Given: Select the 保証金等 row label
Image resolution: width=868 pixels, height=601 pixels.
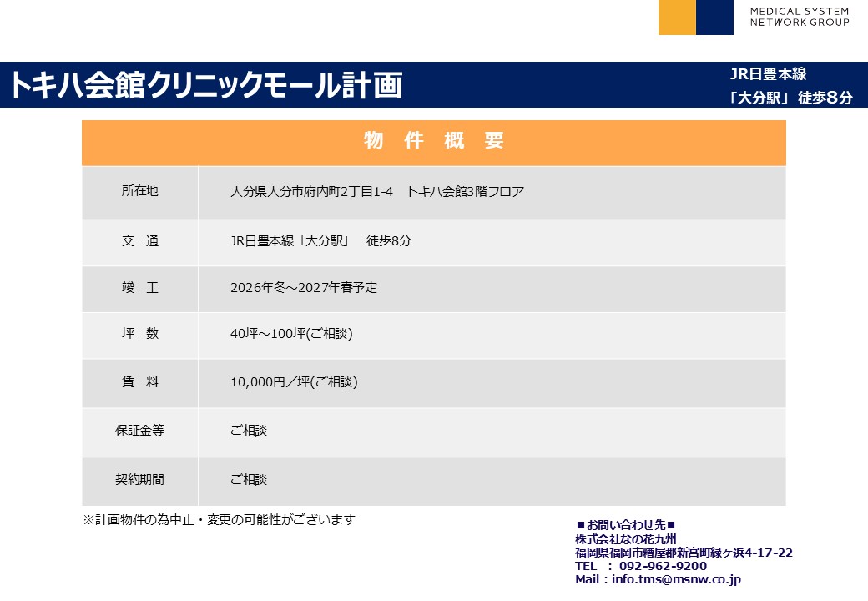Looking at the screenshot, I should (x=139, y=431).
